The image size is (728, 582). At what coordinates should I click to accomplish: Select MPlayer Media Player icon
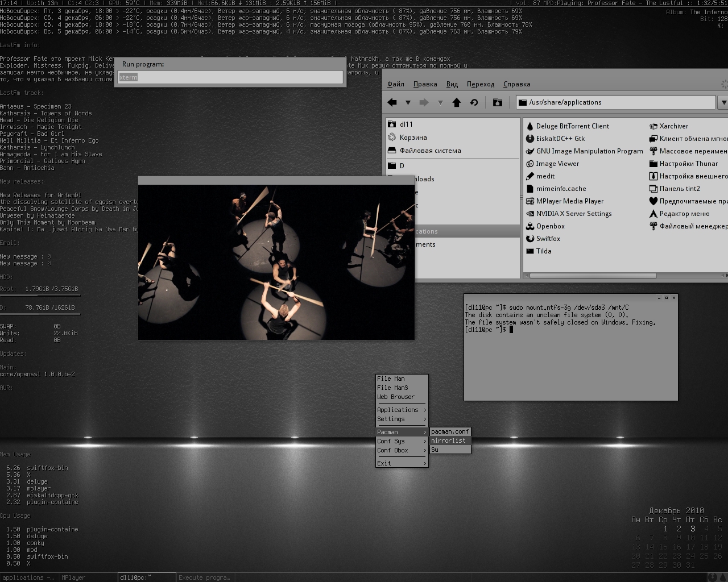pyautogui.click(x=530, y=201)
